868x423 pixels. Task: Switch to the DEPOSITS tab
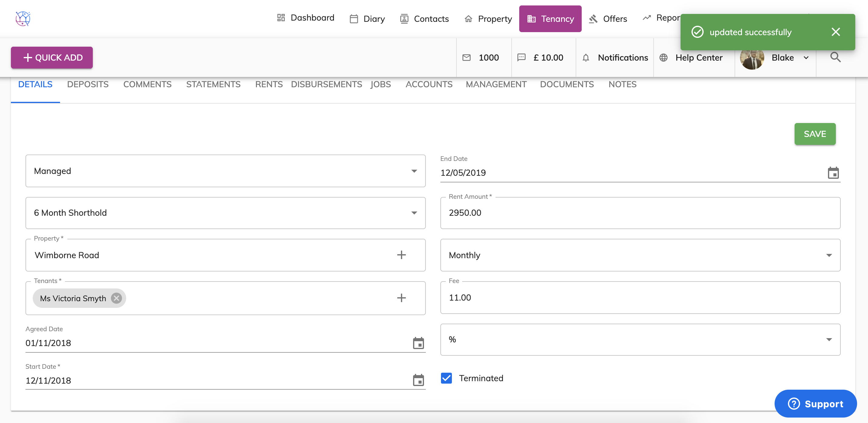(x=88, y=84)
